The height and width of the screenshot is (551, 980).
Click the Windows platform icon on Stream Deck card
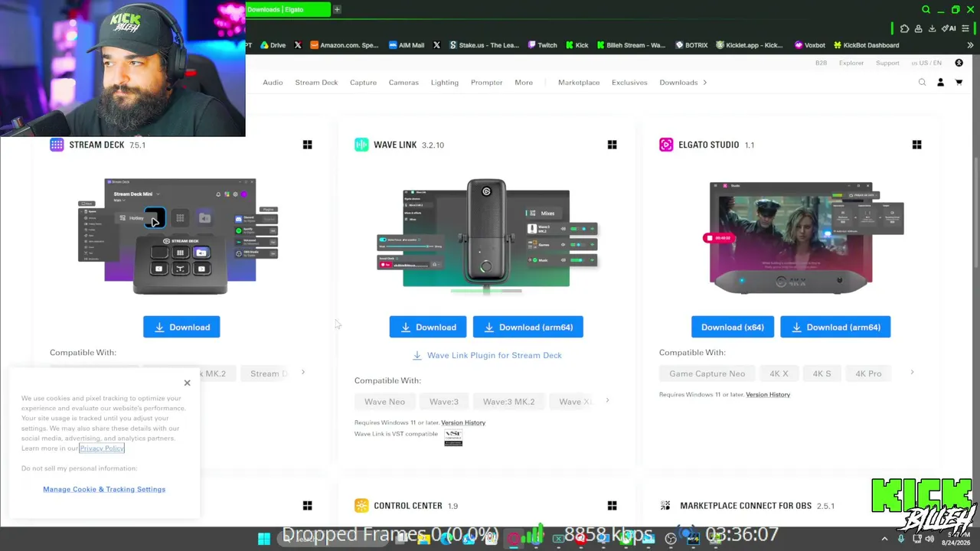[307, 145]
